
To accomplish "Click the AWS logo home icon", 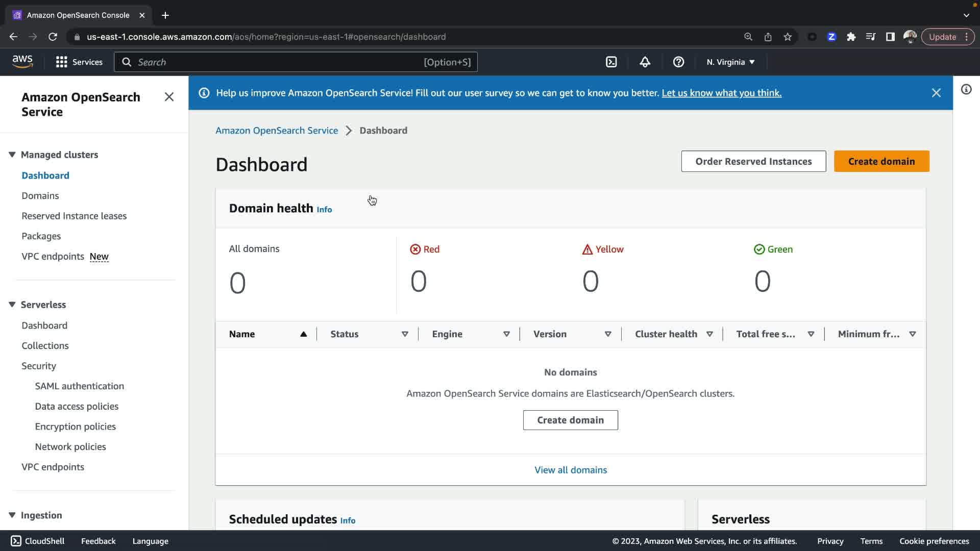I will pyautogui.click(x=22, y=62).
